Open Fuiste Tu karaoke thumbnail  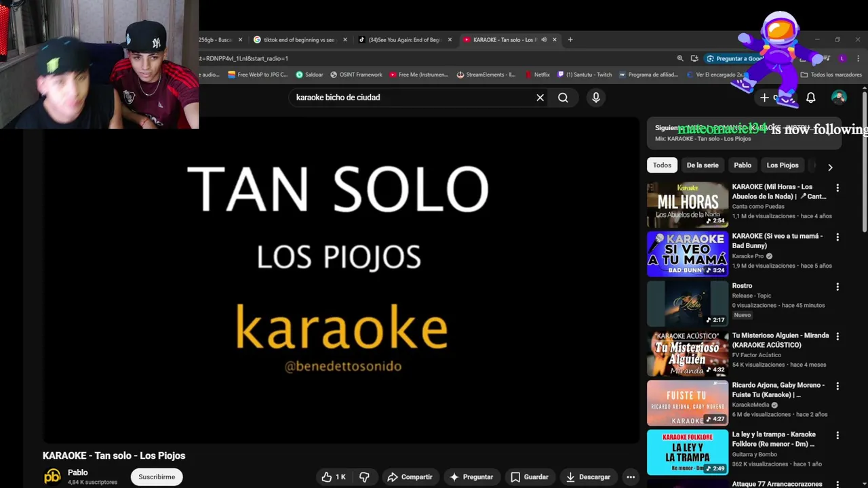(x=688, y=402)
